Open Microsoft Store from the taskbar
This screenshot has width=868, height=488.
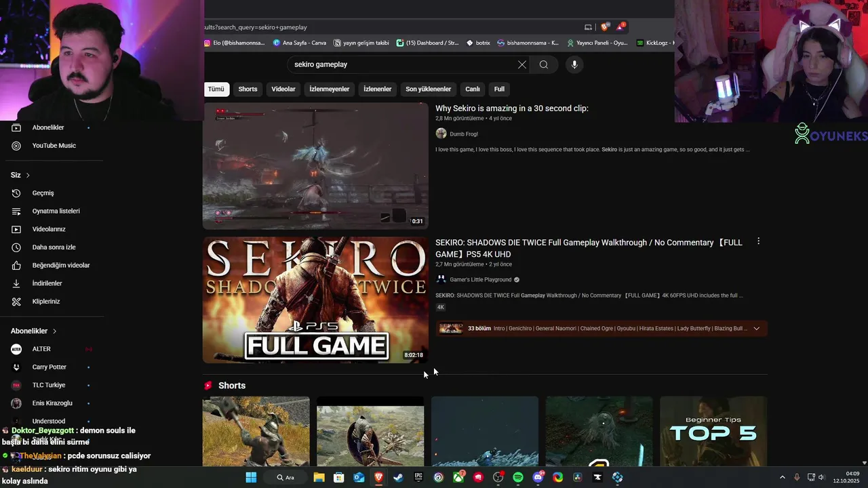338,477
